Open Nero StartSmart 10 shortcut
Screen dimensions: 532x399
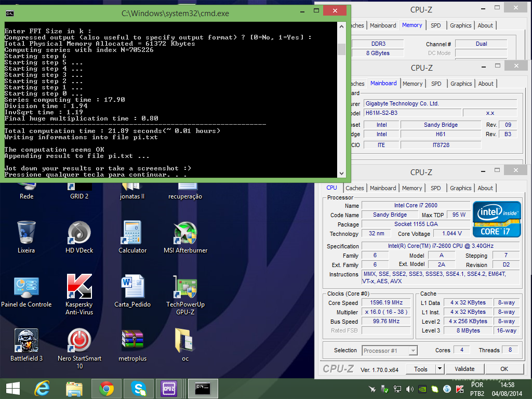[x=79, y=348]
